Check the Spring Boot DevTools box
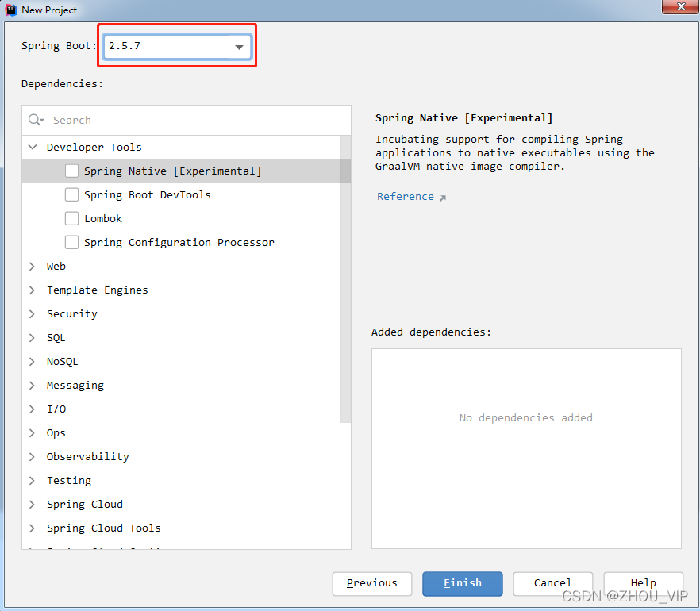 (71, 194)
